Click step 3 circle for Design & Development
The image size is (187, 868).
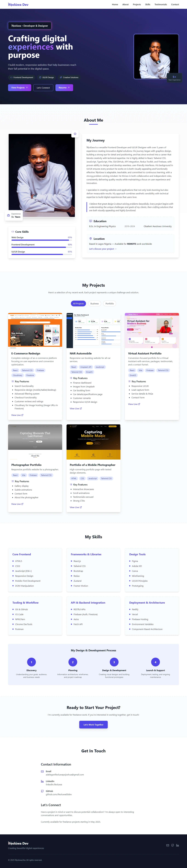tap(114, 662)
